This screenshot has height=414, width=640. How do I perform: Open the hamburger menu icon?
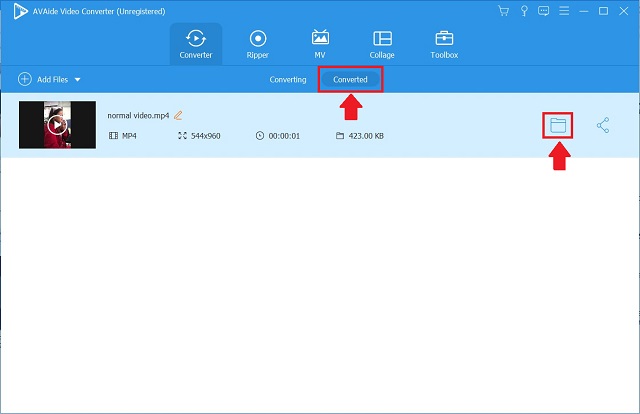click(564, 11)
